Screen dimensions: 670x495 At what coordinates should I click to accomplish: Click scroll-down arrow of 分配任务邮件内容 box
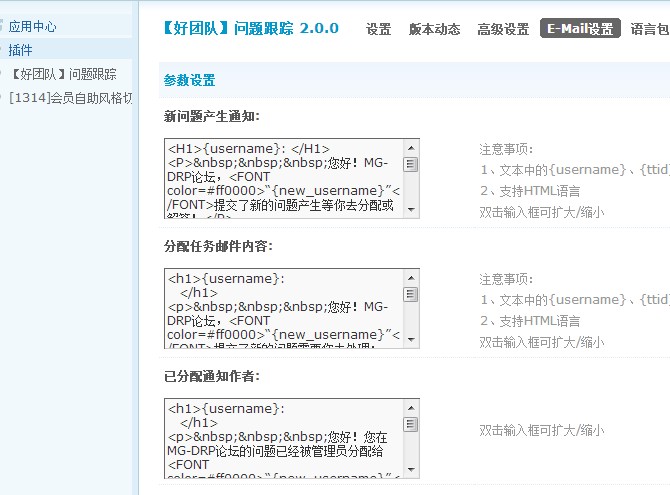tap(411, 339)
